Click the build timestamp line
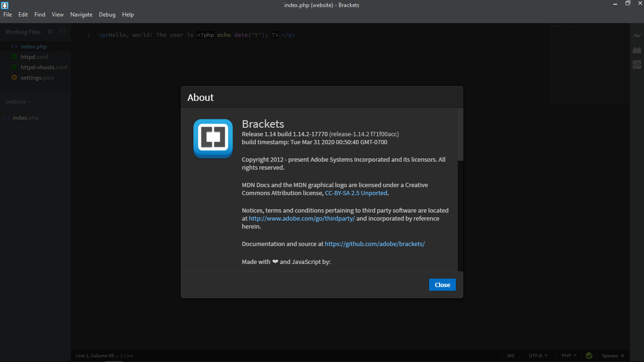The image size is (644, 362). [314, 142]
